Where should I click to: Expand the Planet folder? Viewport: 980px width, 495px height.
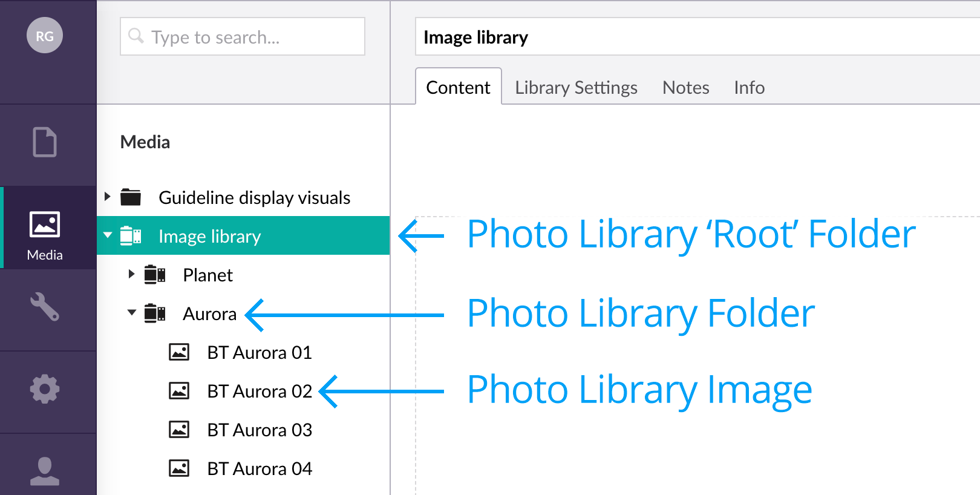click(131, 274)
